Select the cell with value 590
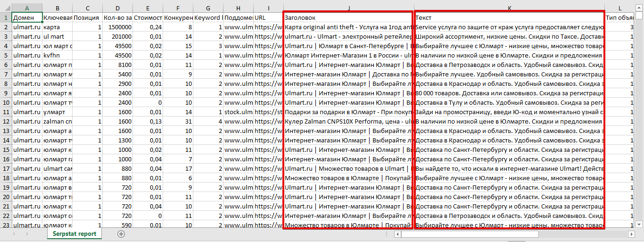 (117, 225)
